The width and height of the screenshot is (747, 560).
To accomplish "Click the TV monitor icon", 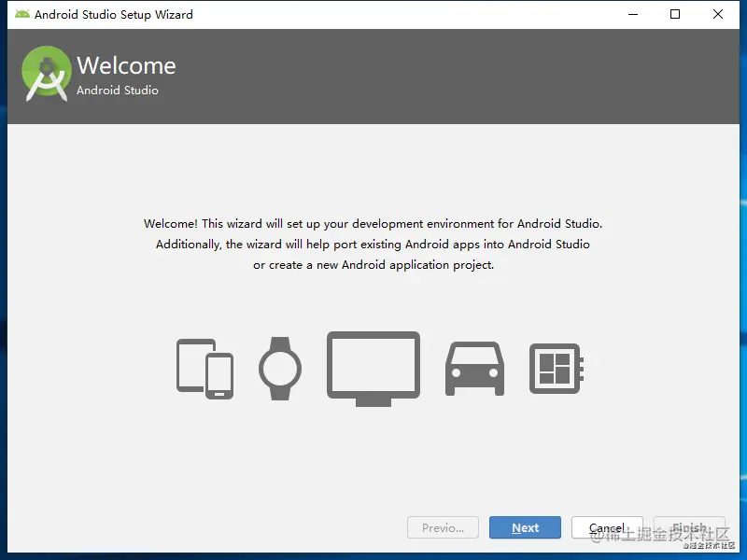I will pyautogui.click(x=373, y=369).
